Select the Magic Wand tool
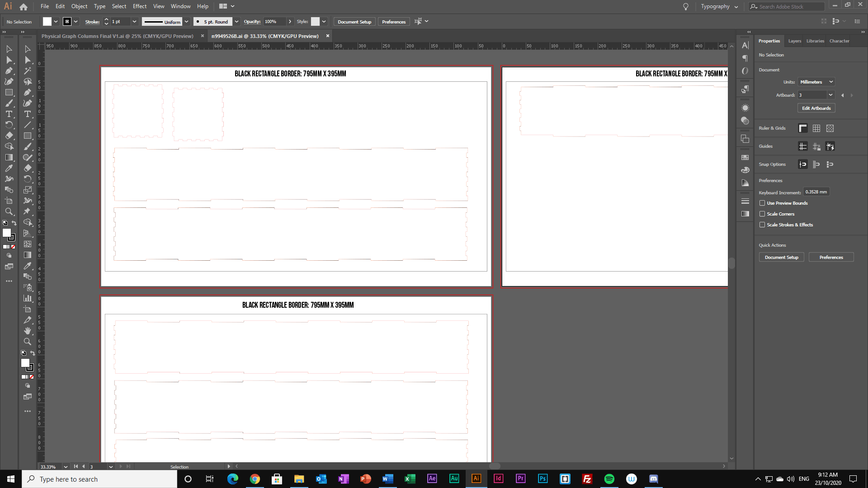The image size is (868, 488). click(x=28, y=70)
